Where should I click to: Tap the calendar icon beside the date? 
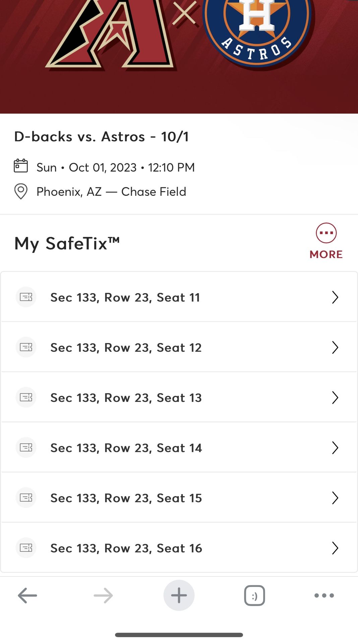tap(21, 166)
